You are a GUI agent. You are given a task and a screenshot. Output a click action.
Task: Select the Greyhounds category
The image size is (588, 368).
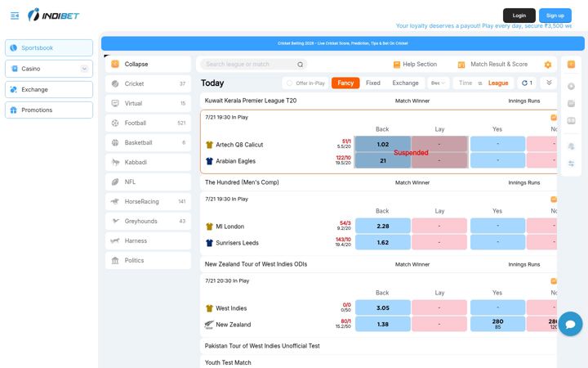pos(148,221)
